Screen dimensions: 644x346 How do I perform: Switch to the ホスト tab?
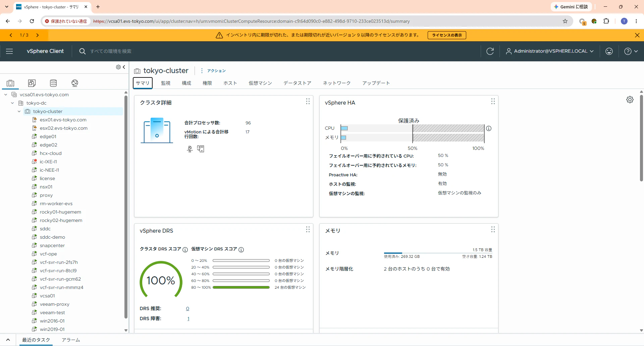click(x=230, y=83)
